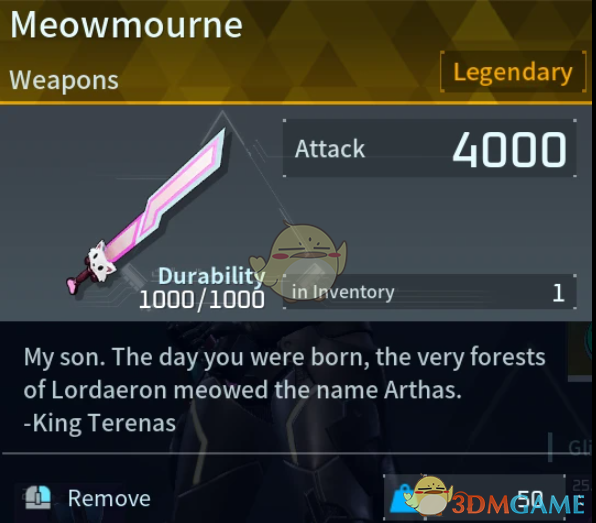Click the pink heart sword pommel
Screen dimensions: 596x523
click(x=73, y=286)
